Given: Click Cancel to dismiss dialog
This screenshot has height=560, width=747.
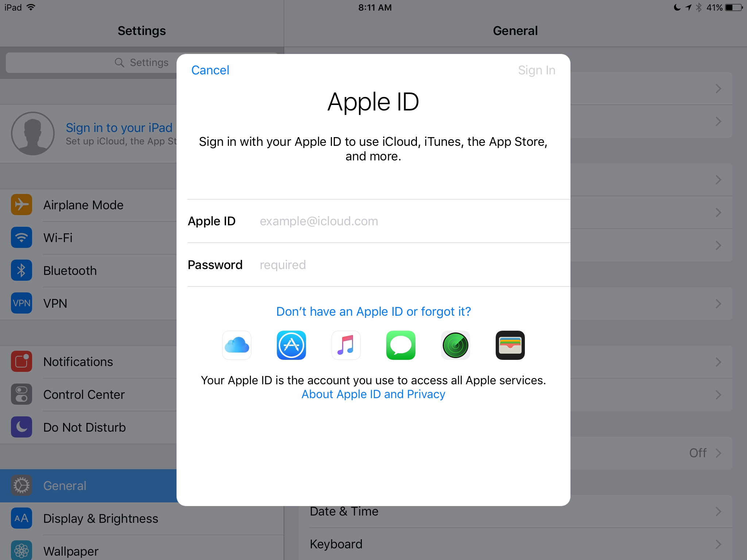Looking at the screenshot, I should 210,69.
